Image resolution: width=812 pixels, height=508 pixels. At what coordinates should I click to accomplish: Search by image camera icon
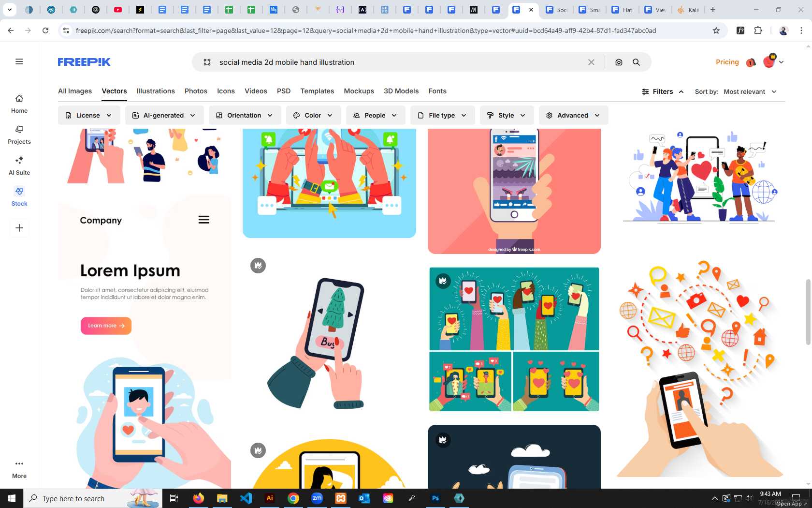(x=619, y=62)
